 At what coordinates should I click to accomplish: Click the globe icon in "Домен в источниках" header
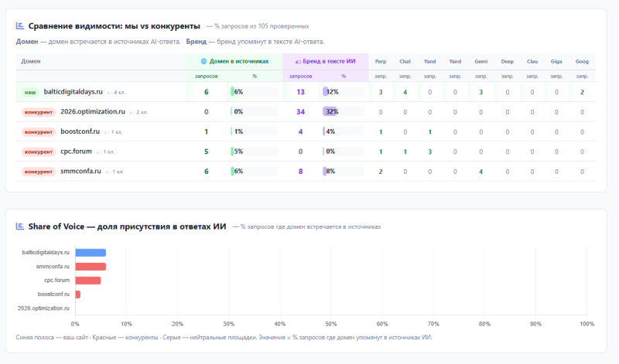pos(203,61)
